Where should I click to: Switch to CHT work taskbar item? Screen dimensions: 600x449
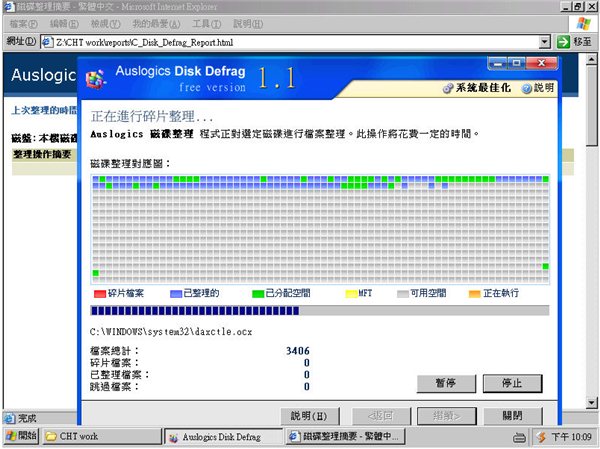102,436
